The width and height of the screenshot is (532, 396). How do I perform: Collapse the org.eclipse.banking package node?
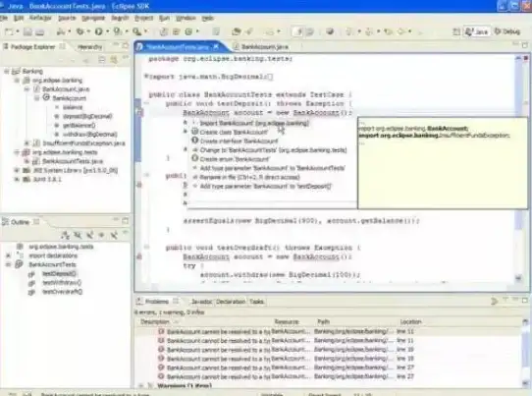(x=17, y=81)
